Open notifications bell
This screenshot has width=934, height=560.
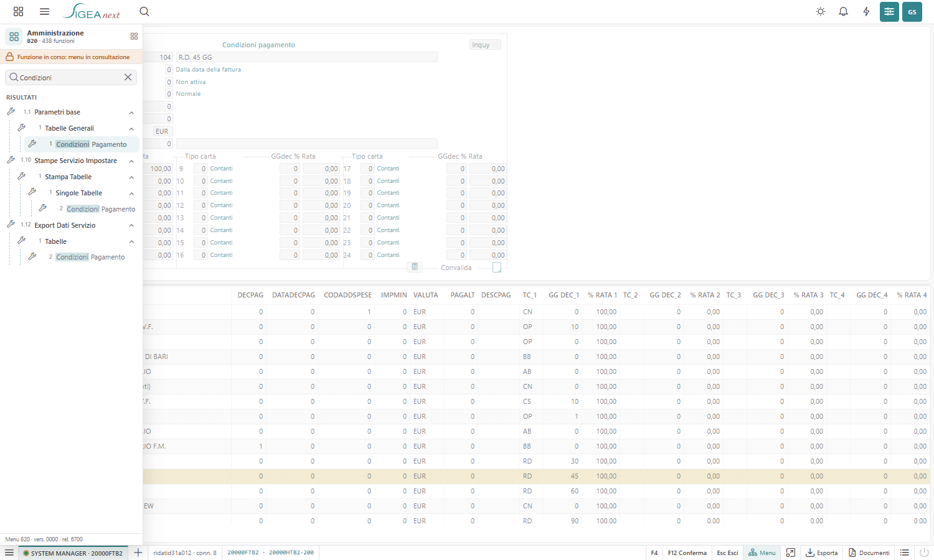point(843,11)
